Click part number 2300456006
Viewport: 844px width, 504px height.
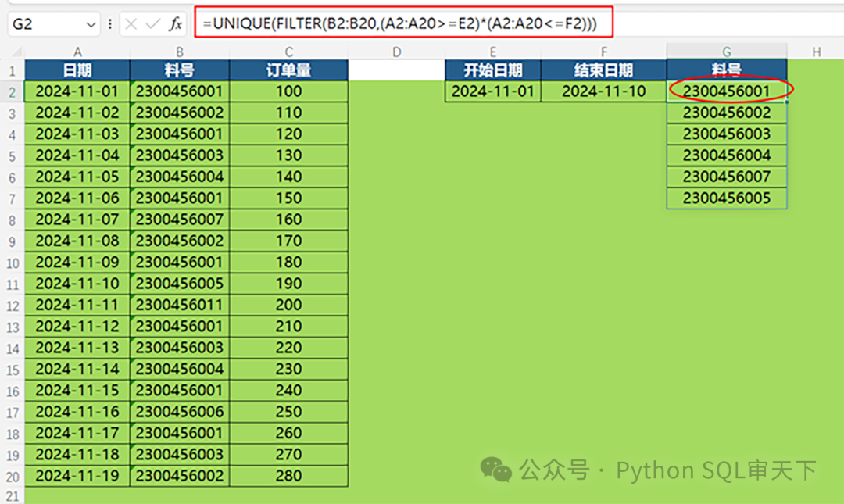(180, 412)
